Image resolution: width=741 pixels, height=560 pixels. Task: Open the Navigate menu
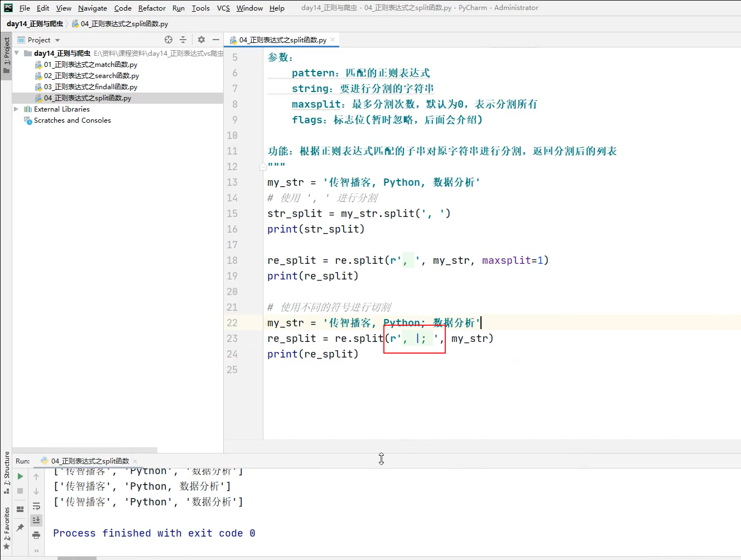[x=93, y=8]
